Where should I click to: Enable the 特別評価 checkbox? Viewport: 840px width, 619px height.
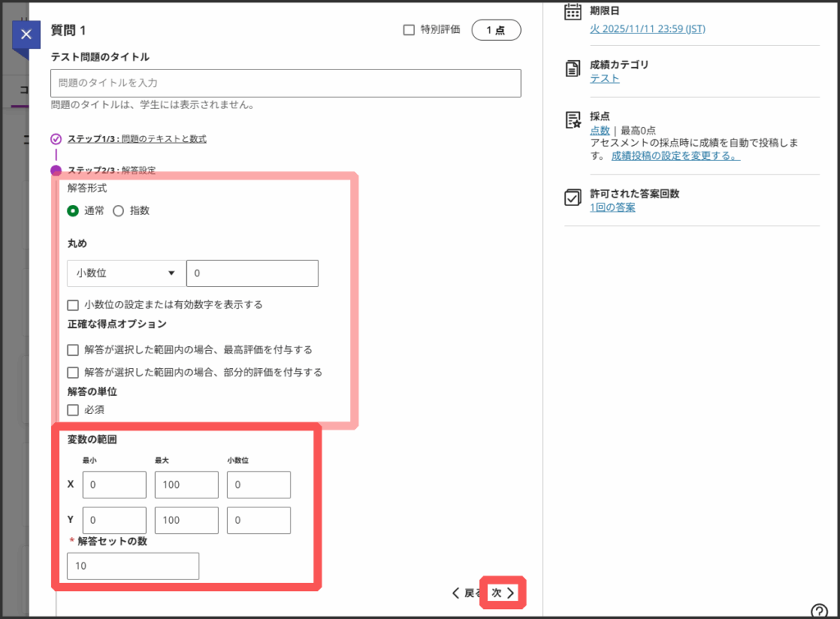(409, 30)
